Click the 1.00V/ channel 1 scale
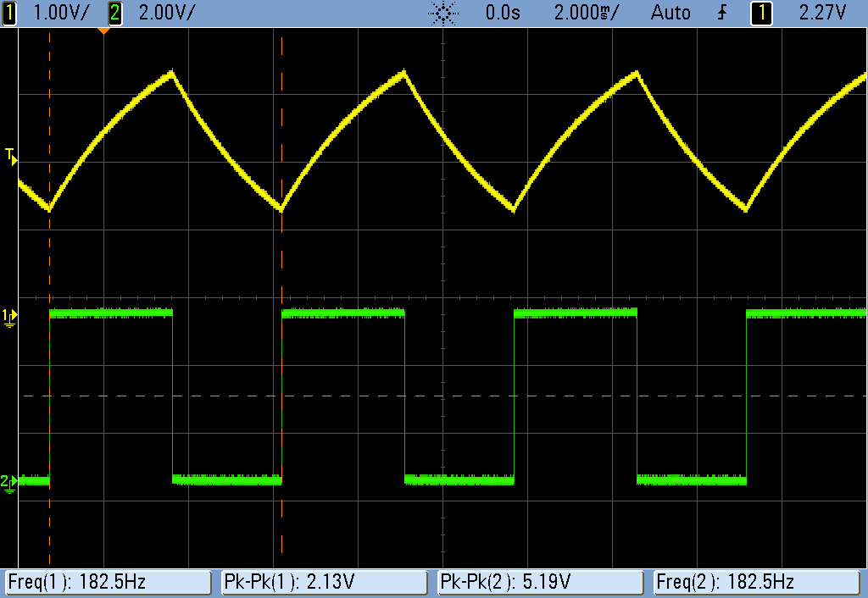868x598 pixels. point(58,13)
